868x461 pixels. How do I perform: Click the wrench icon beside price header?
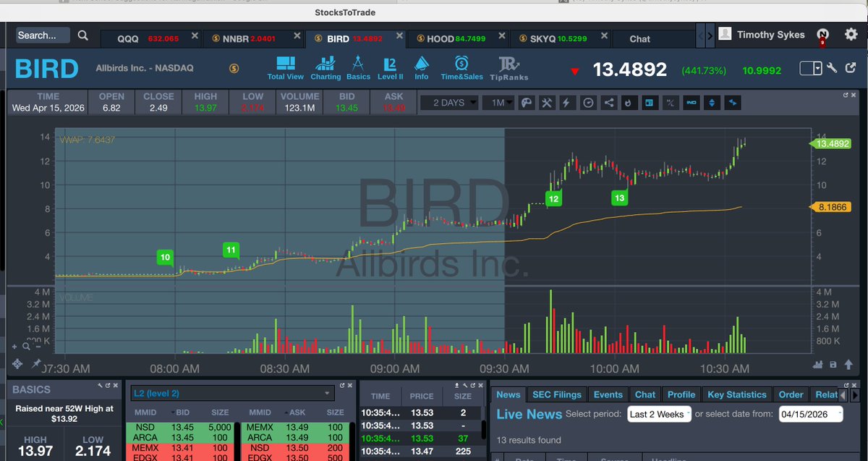point(832,68)
